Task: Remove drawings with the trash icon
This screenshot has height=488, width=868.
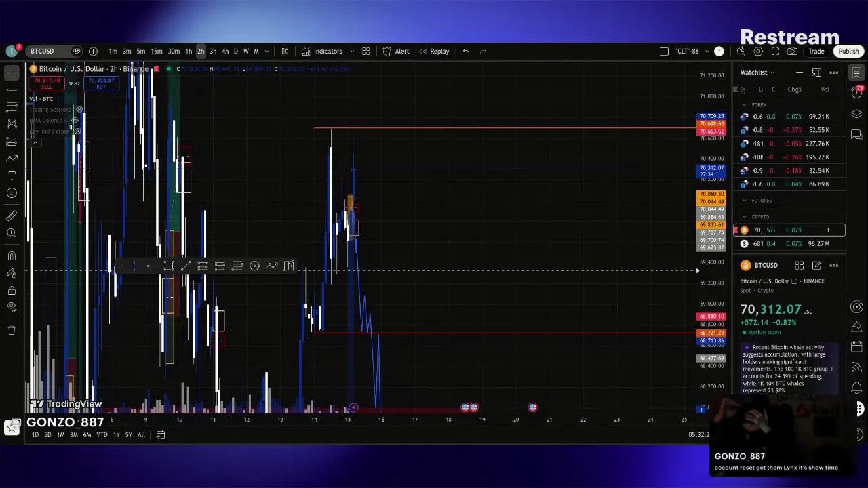Action: [12, 330]
